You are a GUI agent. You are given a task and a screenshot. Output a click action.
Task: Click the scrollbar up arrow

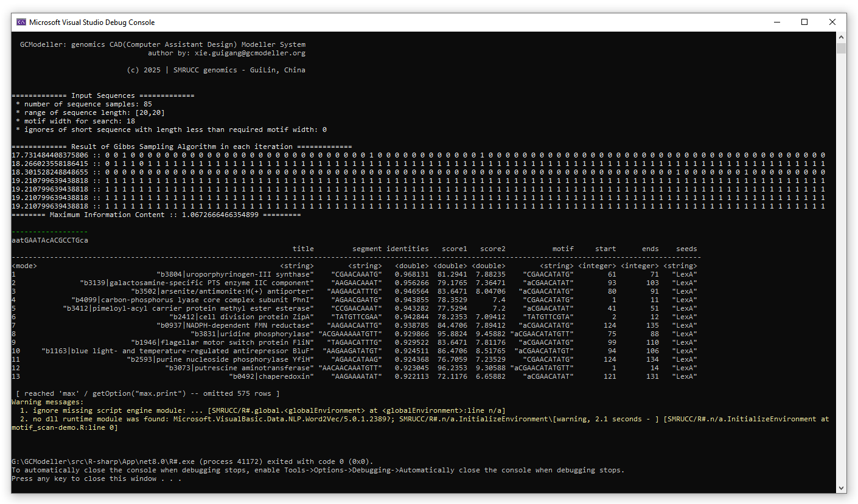(841, 37)
